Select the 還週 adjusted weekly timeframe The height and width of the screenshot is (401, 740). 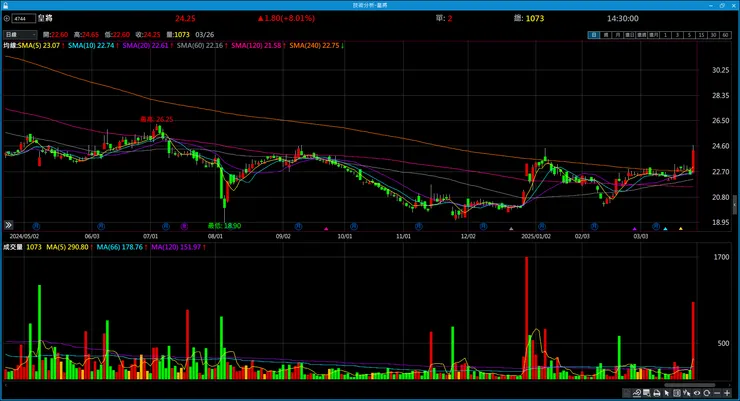pos(642,35)
